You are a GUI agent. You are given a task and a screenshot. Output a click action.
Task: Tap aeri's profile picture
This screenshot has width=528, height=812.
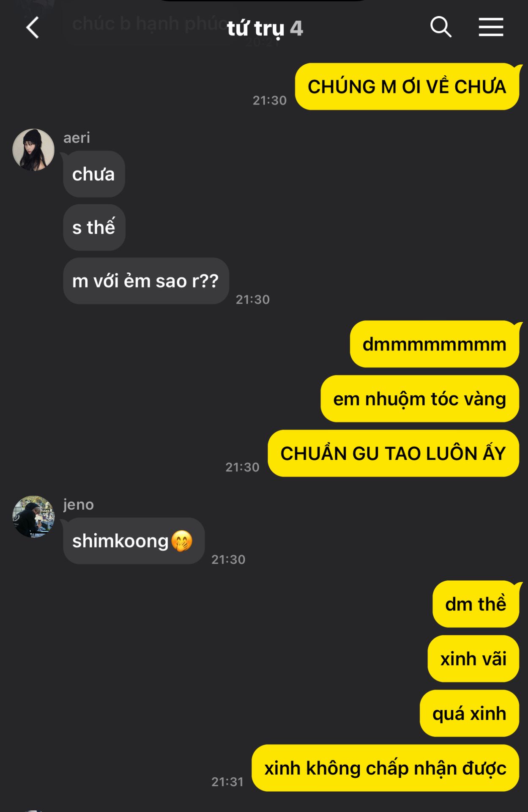pos(33,150)
